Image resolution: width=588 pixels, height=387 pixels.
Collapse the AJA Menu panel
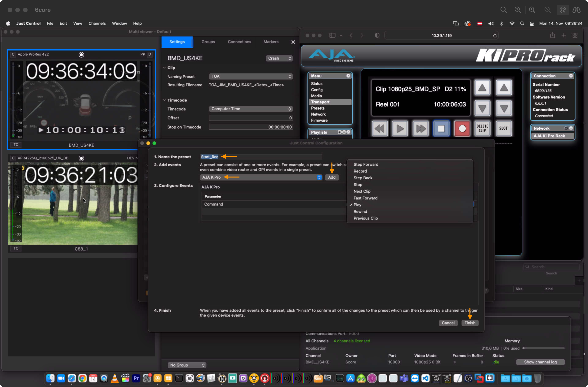click(348, 76)
